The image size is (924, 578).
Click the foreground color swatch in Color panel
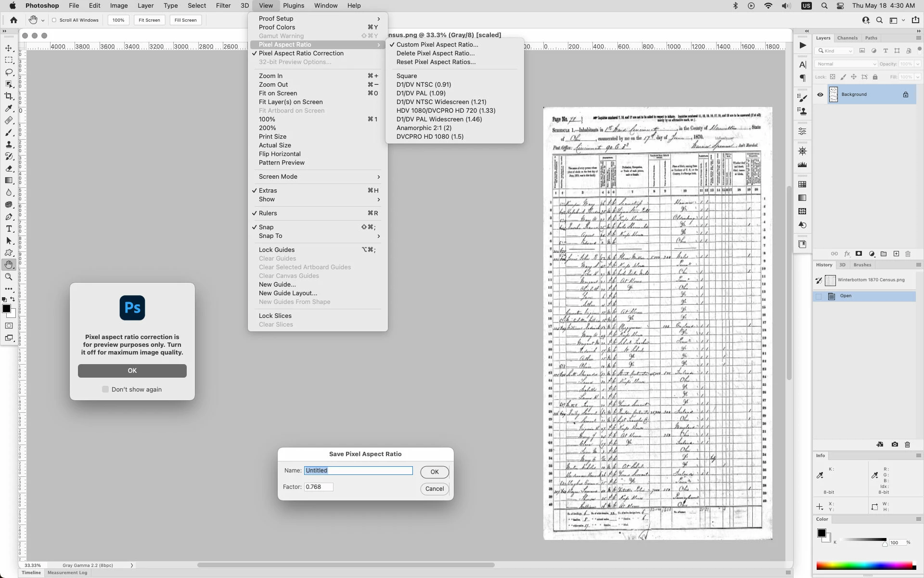tap(821, 533)
